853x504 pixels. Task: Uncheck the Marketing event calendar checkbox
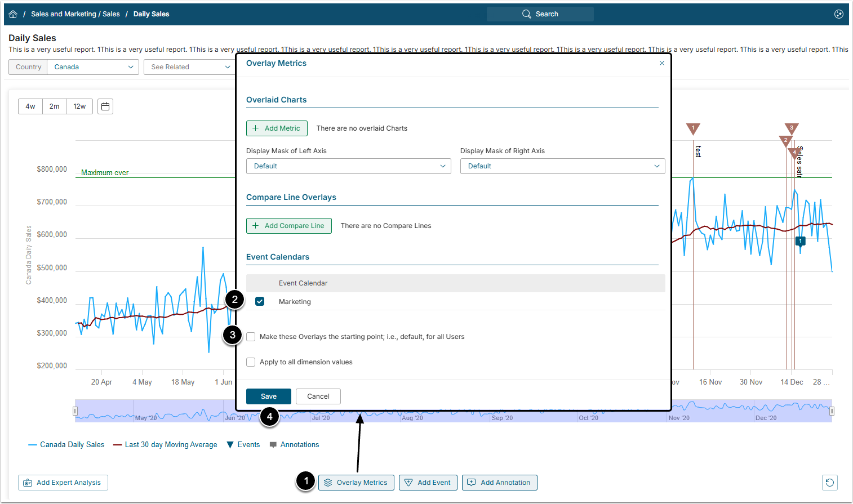(x=260, y=301)
